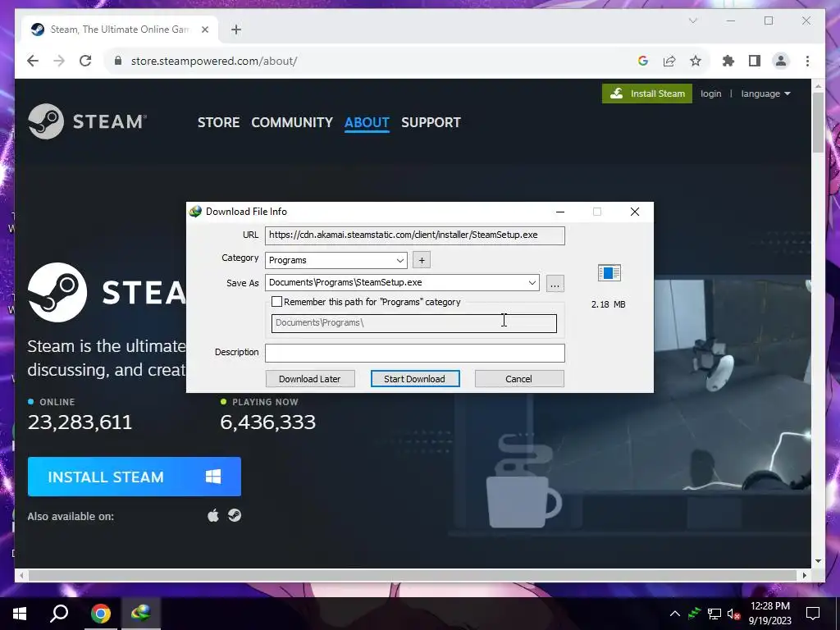This screenshot has height=630, width=840.
Task: Click the login link
Action: pyautogui.click(x=711, y=94)
